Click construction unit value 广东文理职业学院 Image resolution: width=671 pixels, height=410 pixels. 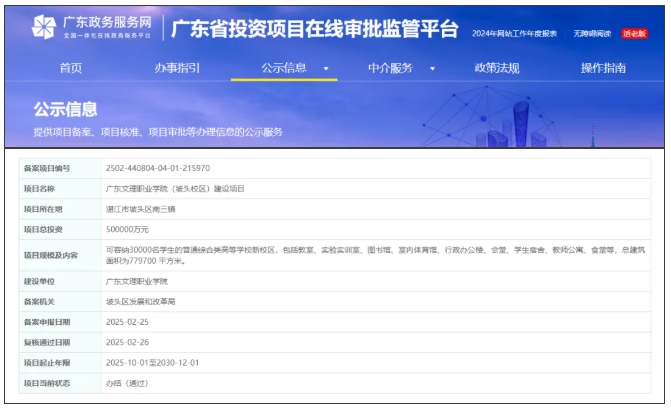137,282
